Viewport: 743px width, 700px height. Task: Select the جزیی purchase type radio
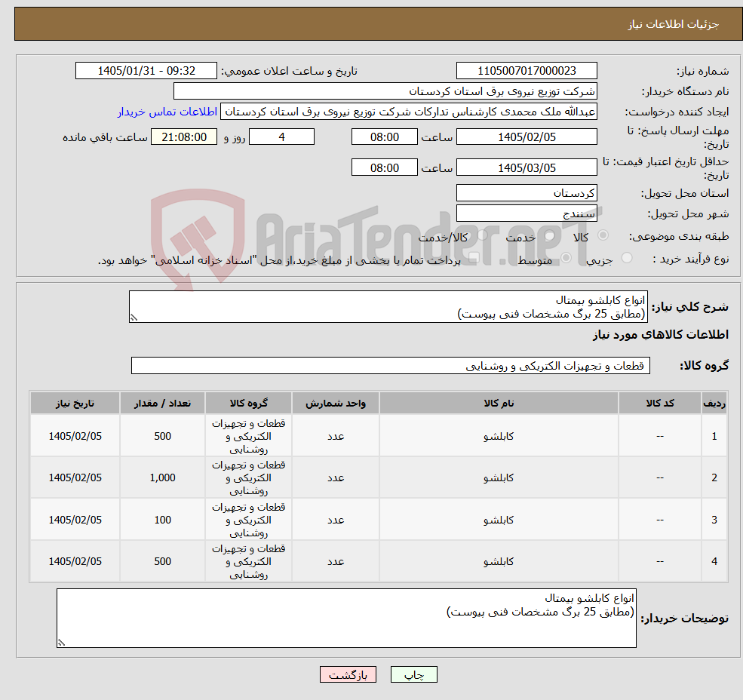pos(626,258)
